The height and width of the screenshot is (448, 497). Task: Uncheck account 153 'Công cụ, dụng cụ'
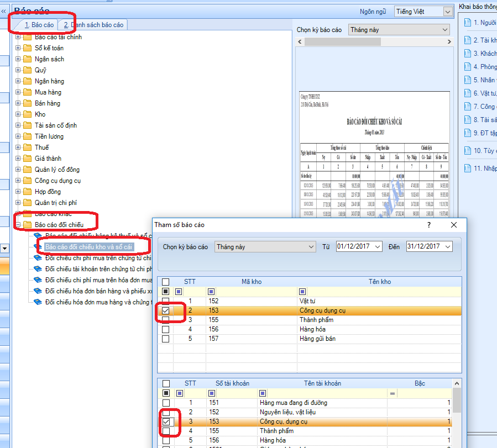click(166, 421)
